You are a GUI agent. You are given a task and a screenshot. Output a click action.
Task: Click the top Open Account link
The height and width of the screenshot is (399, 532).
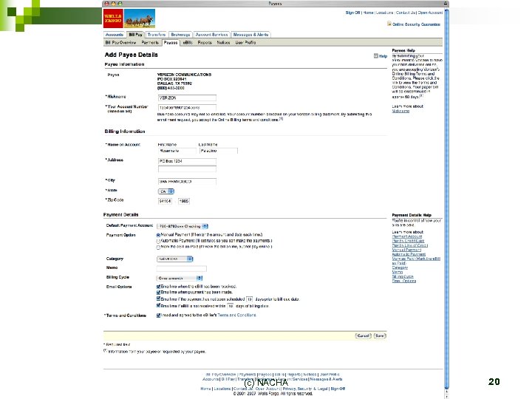430,13
